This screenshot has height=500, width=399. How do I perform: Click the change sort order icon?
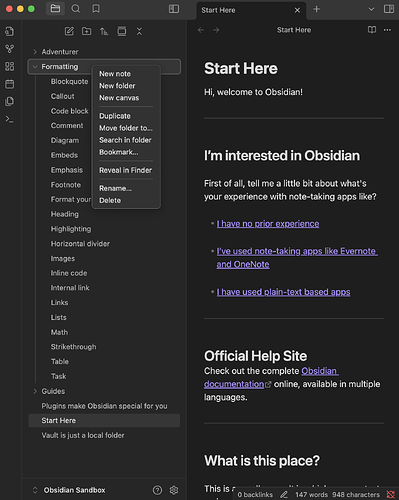[104, 31]
